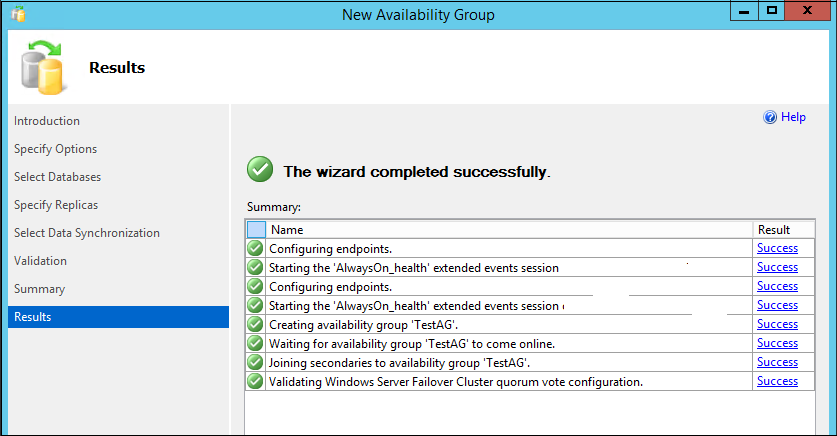Click the Help question mark icon
Image resolution: width=837 pixels, height=436 pixels.
[770, 117]
